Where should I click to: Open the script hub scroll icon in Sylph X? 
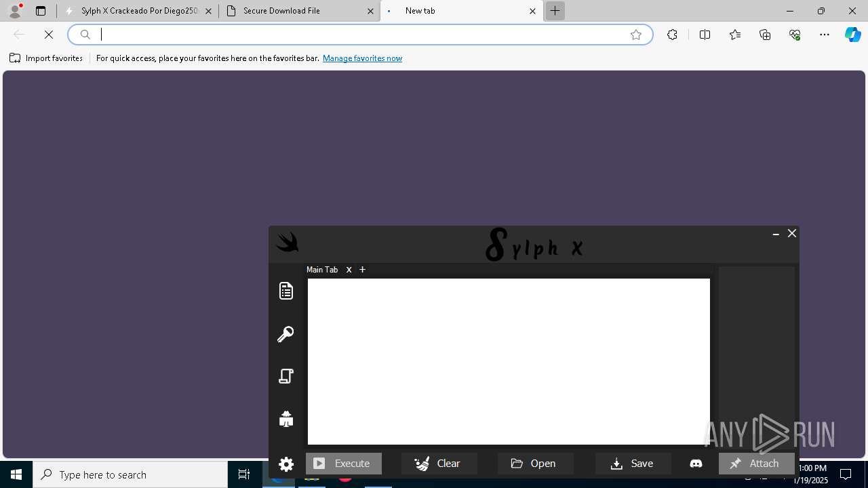click(x=286, y=376)
